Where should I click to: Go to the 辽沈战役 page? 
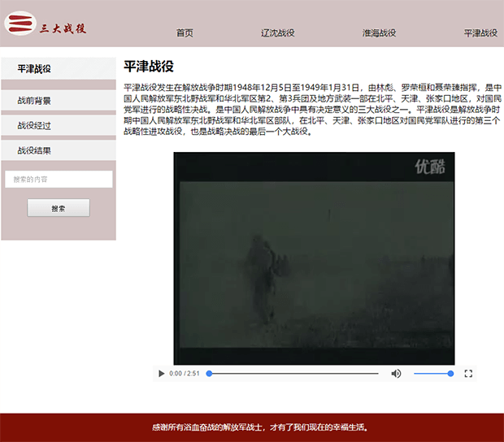click(277, 33)
